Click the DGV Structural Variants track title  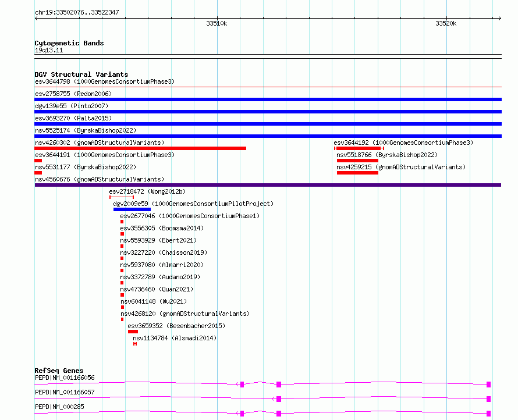click(x=81, y=74)
